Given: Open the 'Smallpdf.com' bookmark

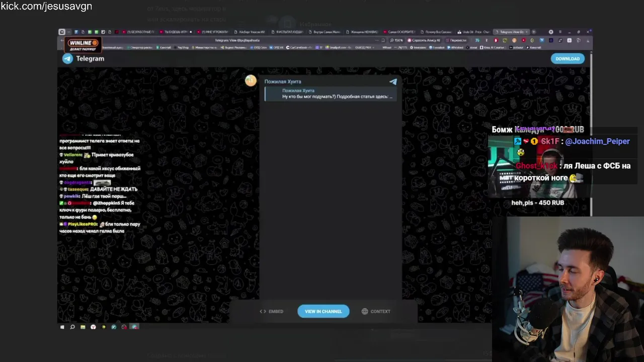Looking at the screenshot, I should pos(338,47).
